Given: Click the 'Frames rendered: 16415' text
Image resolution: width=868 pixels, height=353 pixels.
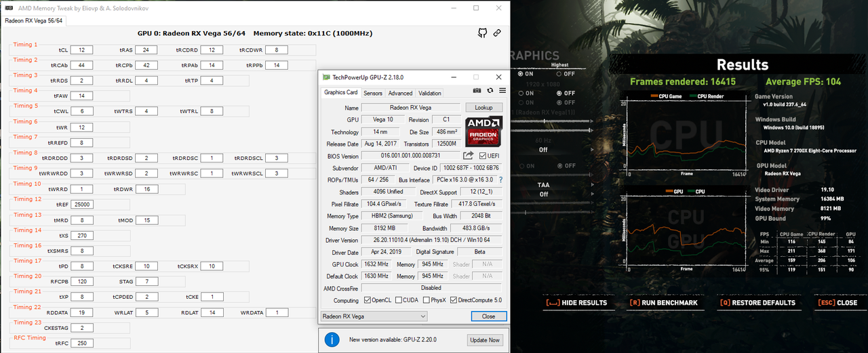Looking at the screenshot, I should pos(682,81).
